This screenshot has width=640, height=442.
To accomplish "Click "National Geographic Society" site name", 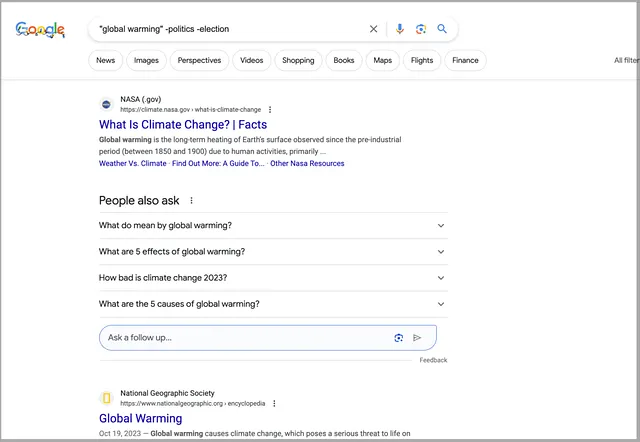I will click(167, 393).
